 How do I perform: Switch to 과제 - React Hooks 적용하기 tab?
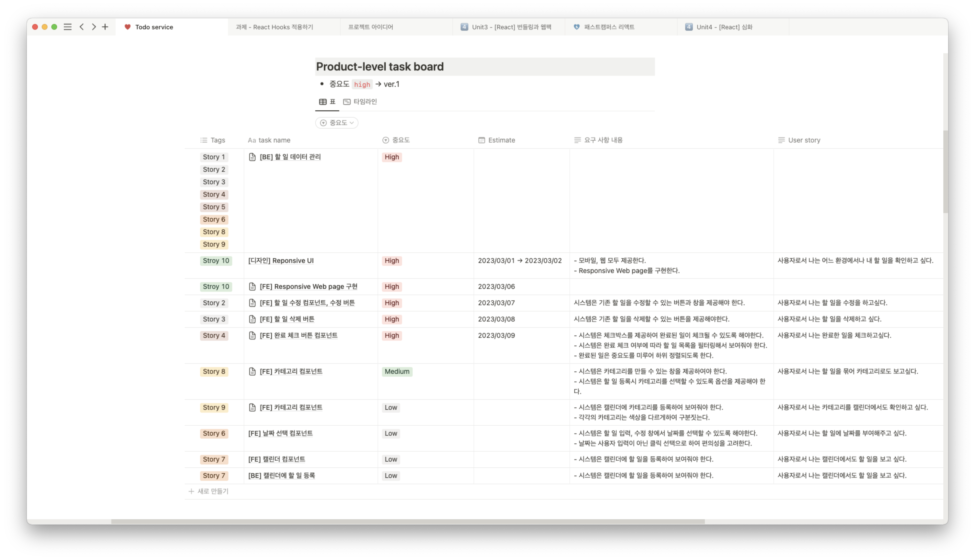pos(284,27)
